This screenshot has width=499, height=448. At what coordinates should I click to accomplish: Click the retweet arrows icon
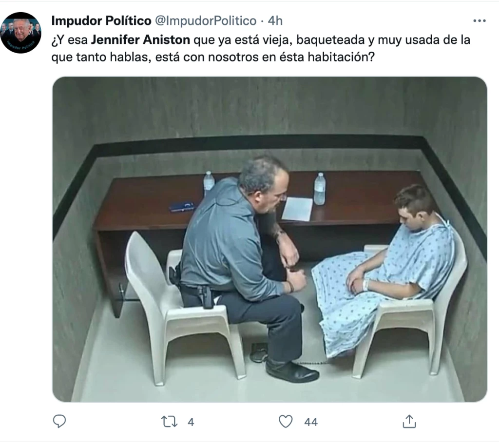[x=170, y=422]
